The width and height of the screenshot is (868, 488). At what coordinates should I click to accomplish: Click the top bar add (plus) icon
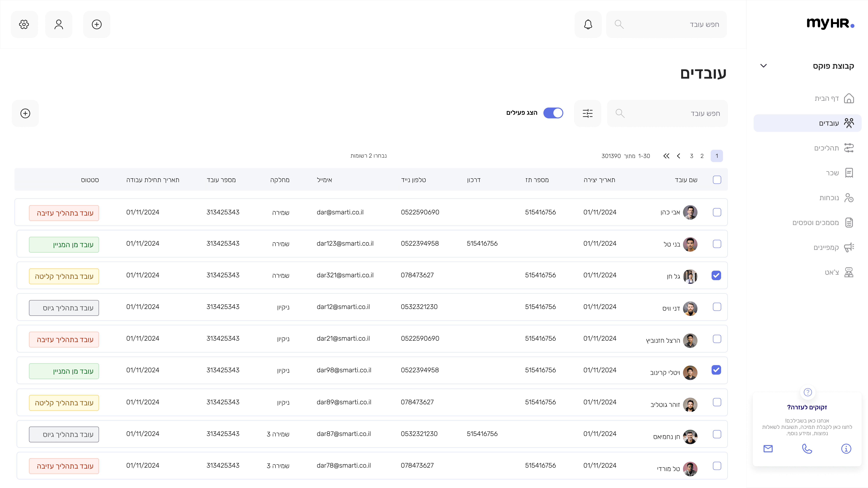click(97, 24)
